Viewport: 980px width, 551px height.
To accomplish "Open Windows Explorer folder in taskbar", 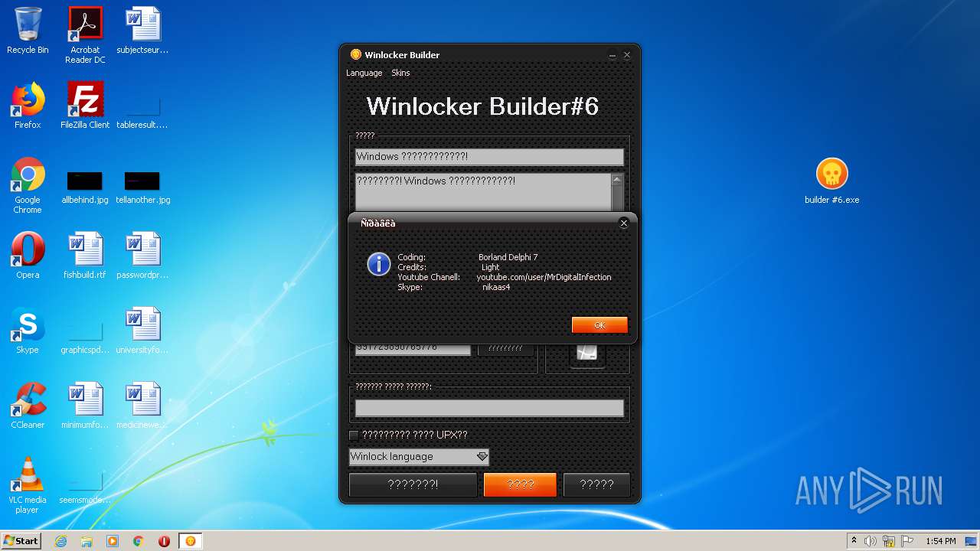I will (x=87, y=541).
